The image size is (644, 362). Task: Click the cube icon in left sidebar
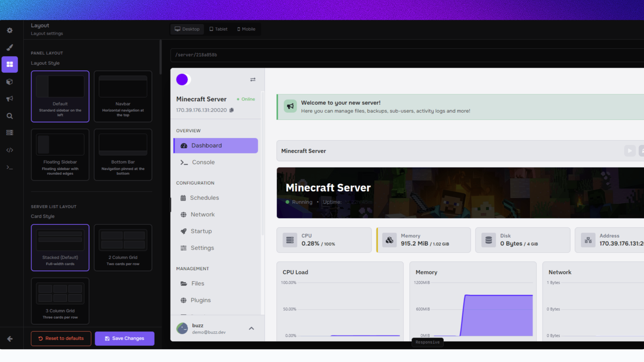pos(10,82)
